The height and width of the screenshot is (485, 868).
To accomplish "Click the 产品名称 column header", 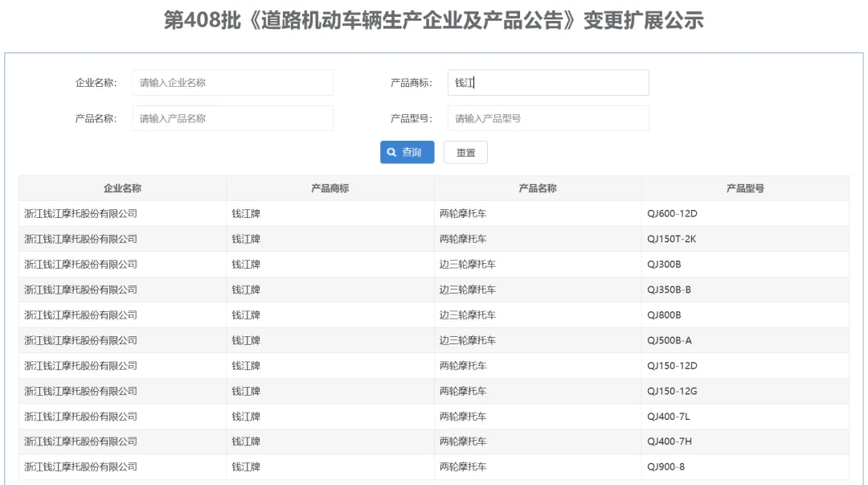I will [538, 188].
